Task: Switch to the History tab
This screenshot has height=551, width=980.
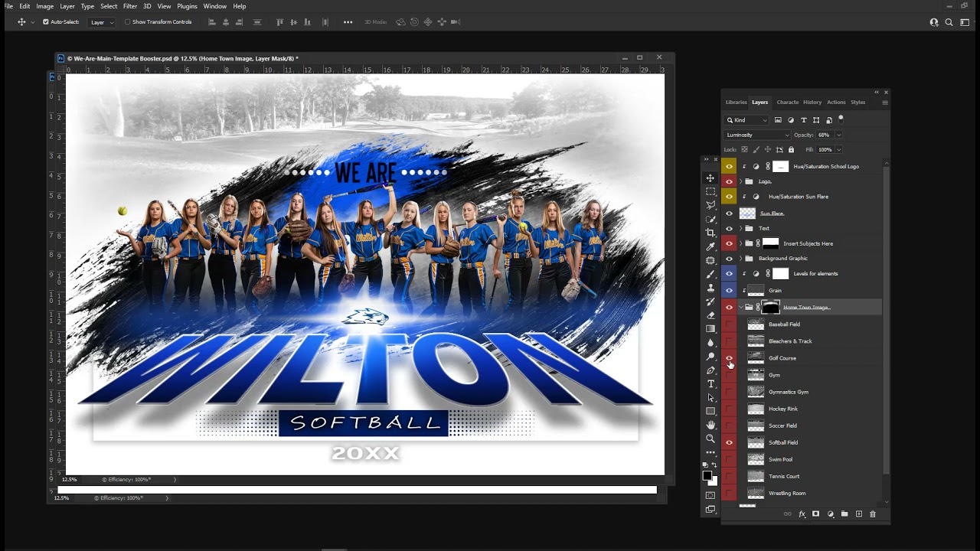Action: (x=812, y=102)
